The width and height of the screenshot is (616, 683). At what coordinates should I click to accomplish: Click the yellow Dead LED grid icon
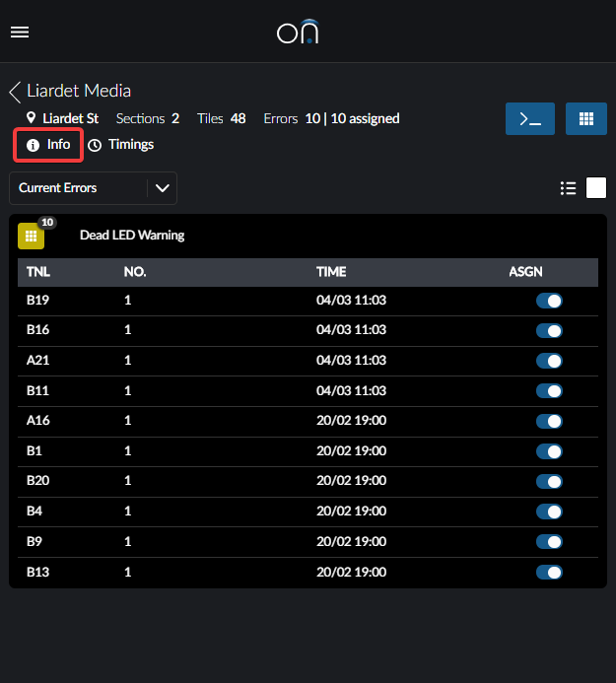point(31,237)
